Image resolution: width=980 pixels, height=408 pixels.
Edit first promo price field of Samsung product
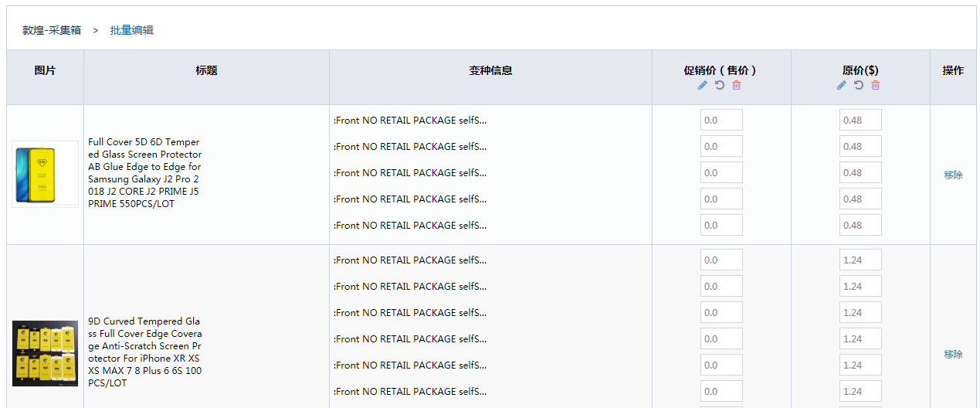(x=721, y=121)
